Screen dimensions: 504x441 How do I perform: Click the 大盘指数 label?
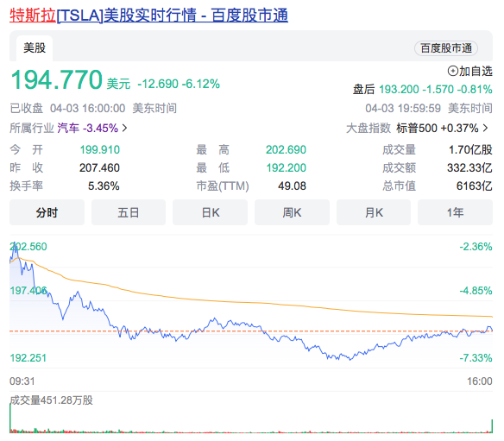pyautogui.click(x=369, y=128)
